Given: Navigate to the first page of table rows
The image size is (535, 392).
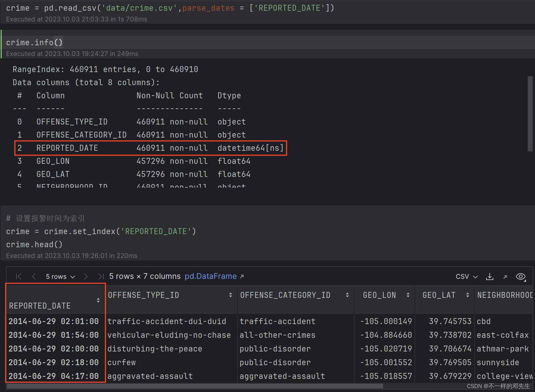Looking at the screenshot, I should pos(18,276).
